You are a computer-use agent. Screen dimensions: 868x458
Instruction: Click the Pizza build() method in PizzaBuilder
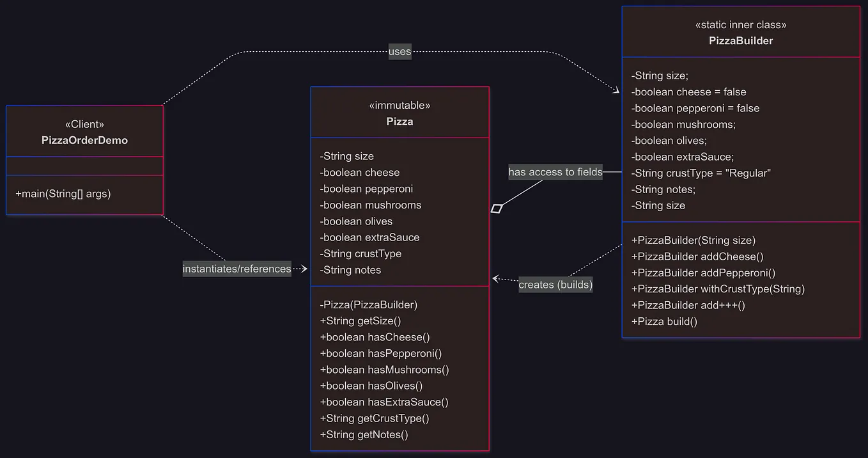(x=664, y=321)
